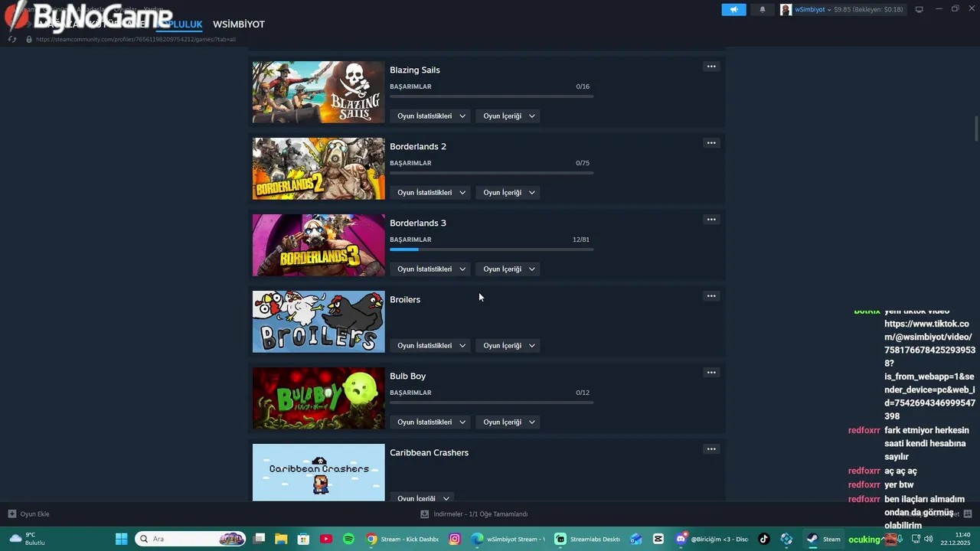Open Discord from the taskbar
Viewport: 980px width, 551px height.
click(x=710, y=539)
